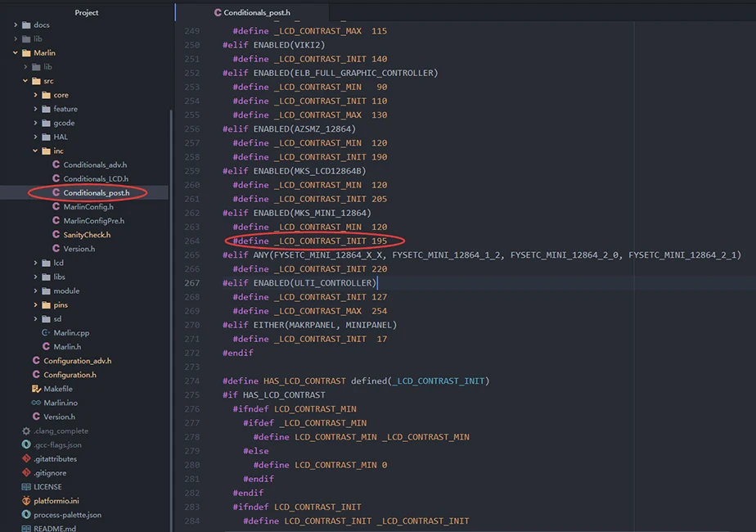The height and width of the screenshot is (532, 756).
Task: Click C file icon beside Configuration.h
Action: [36, 374]
